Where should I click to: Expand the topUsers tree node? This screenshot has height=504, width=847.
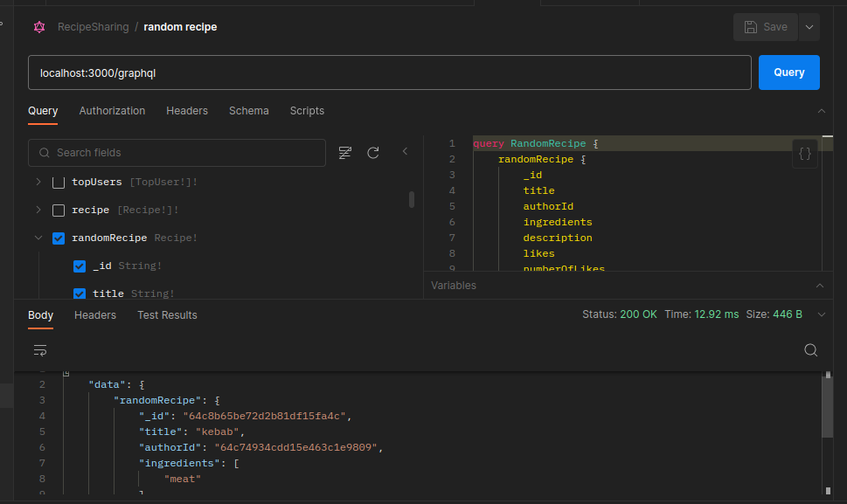[38, 182]
